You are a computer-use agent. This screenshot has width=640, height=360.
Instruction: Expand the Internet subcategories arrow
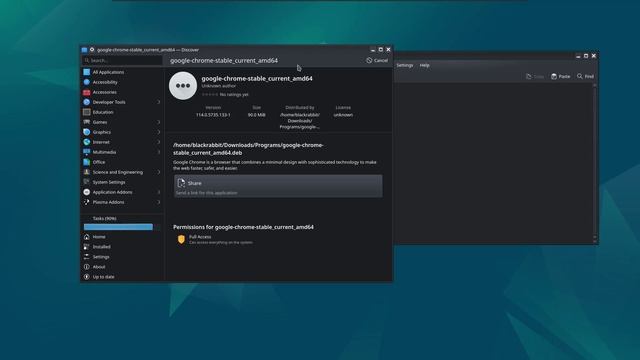click(x=159, y=142)
